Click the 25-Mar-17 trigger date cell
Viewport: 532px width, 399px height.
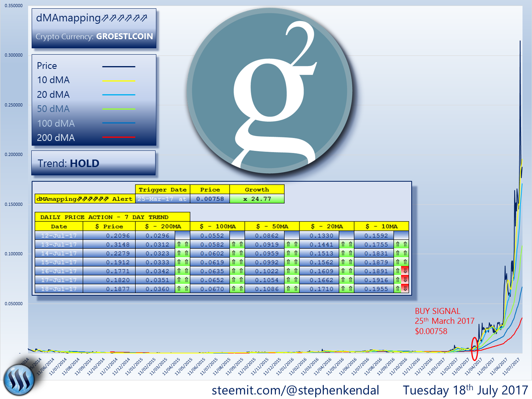163,199
